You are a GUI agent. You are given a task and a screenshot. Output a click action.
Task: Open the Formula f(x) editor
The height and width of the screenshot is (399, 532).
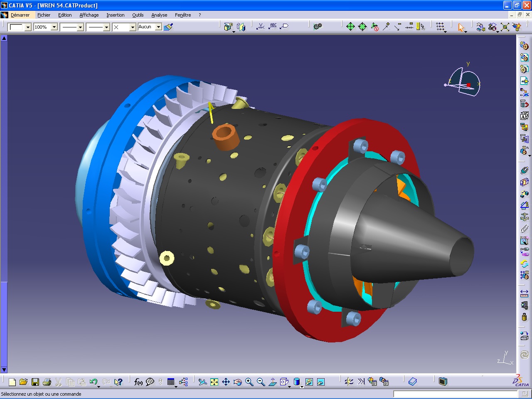[x=138, y=381]
